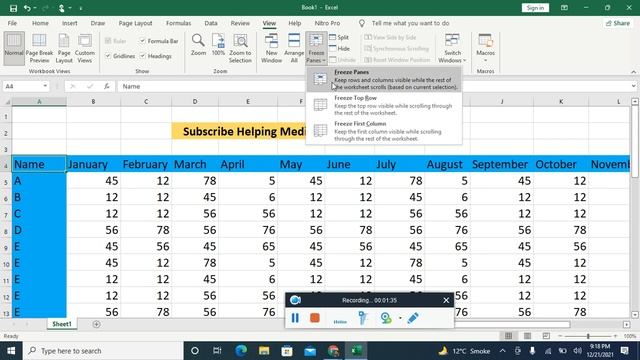Open a New Window
This screenshot has width=640, height=360.
tap(271, 49)
